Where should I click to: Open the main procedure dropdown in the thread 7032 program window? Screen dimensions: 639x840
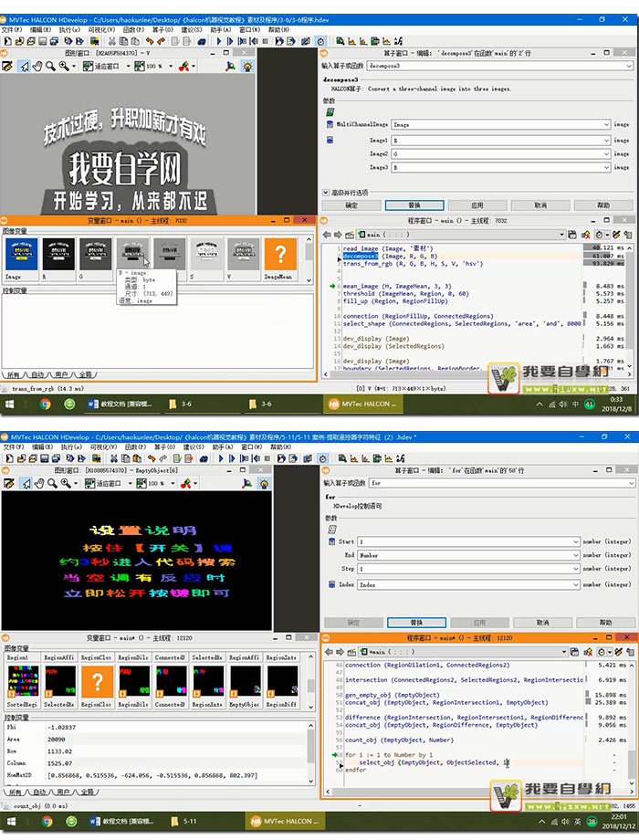(561, 235)
